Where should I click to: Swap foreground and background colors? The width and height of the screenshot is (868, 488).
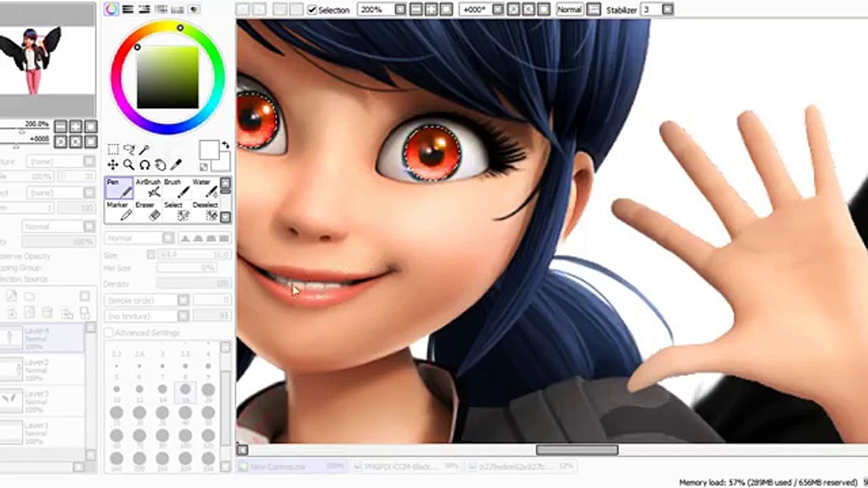click(226, 145)
